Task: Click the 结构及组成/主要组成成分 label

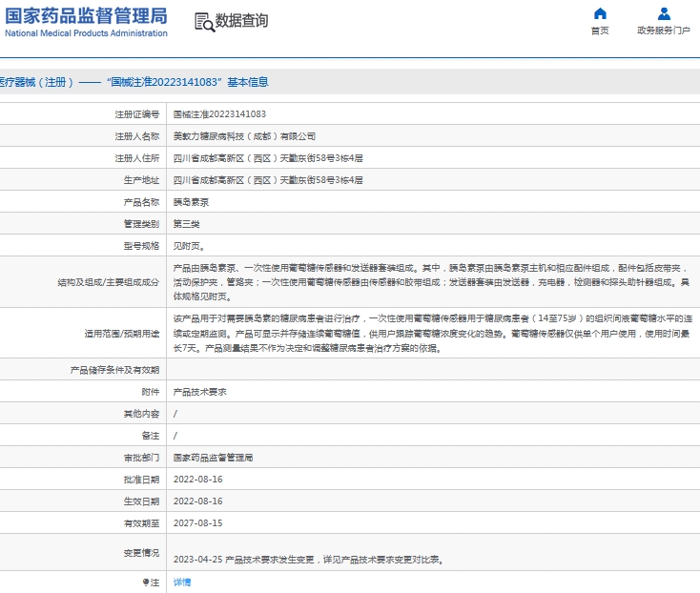Action: (109, 282)
